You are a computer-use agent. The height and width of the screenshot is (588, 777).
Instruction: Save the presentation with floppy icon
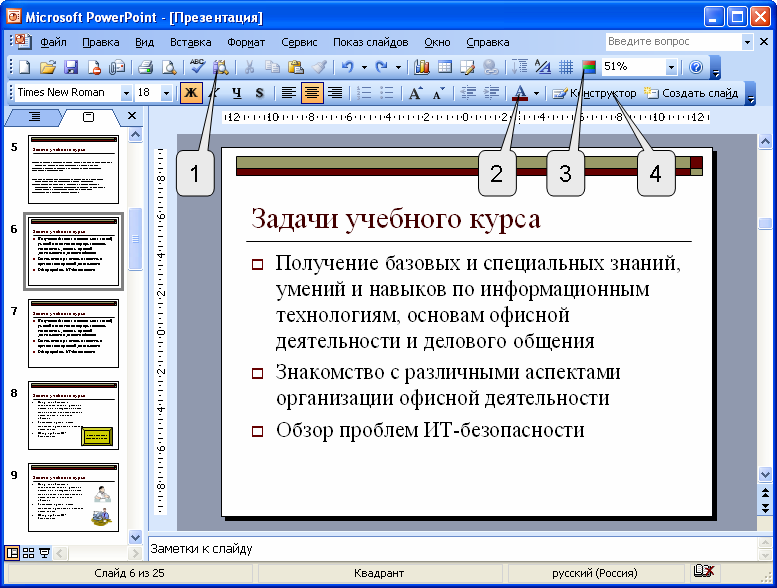click(x=71, y=67)
